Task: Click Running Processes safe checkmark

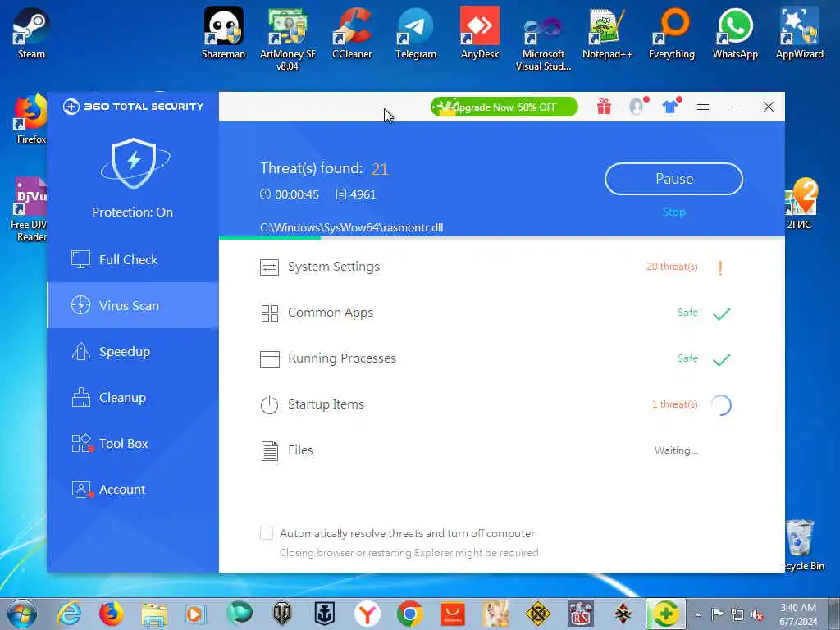Action: coord(722,359)
